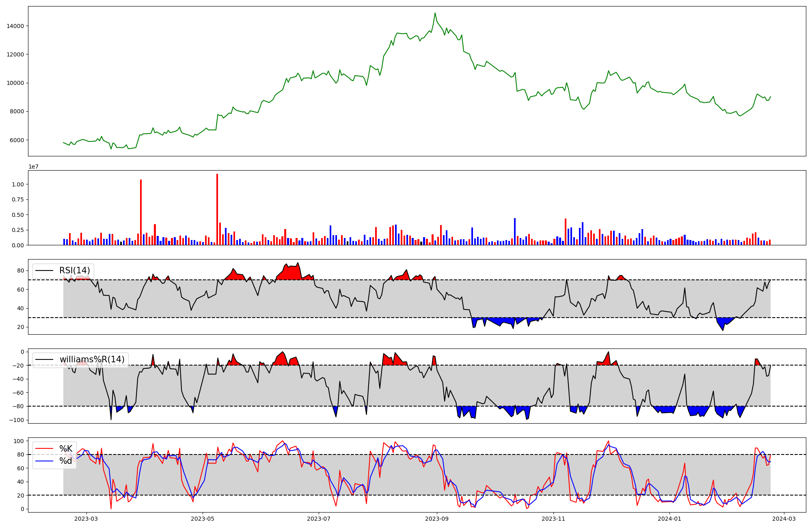Click the 14000 price axis label
This screenshot has height=528, width=812.
[x=15, y=26]
